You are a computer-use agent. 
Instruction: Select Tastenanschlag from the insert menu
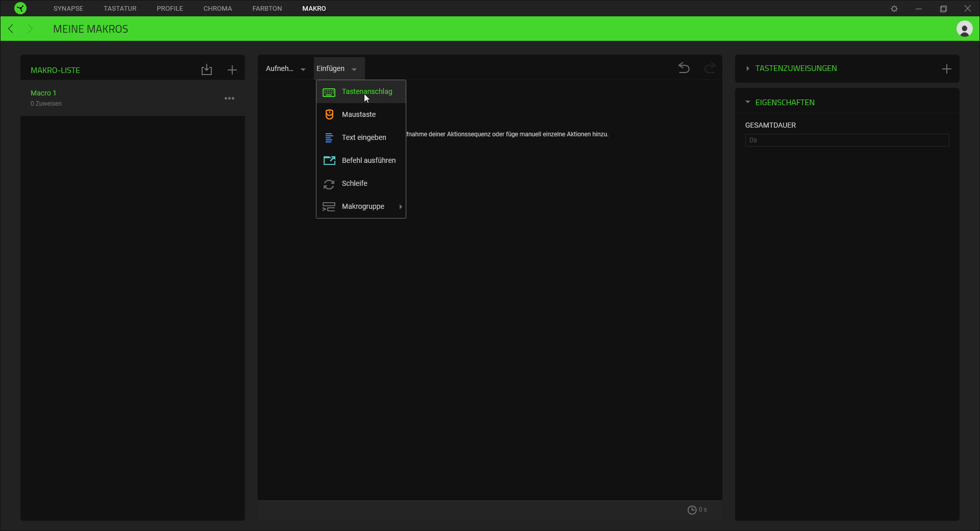pos(366,92)
